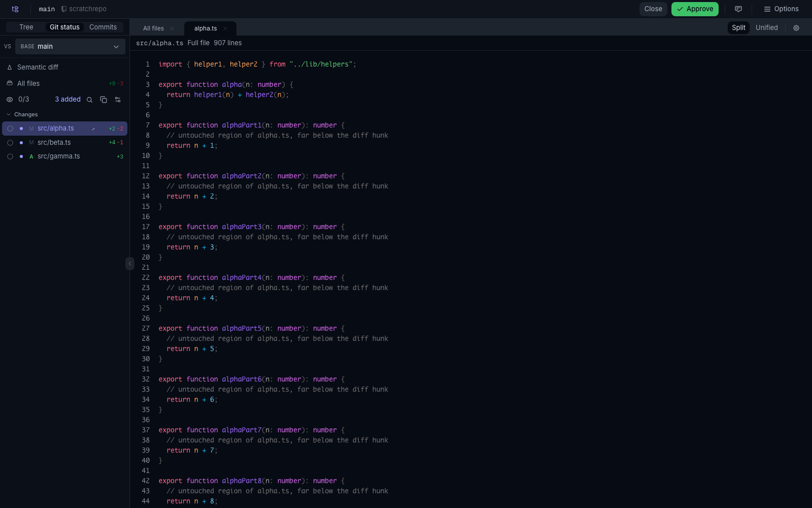Select the All files editor tab
This screenshot has width=812, height=508.
pyautogui.click(x=153, y=28)
